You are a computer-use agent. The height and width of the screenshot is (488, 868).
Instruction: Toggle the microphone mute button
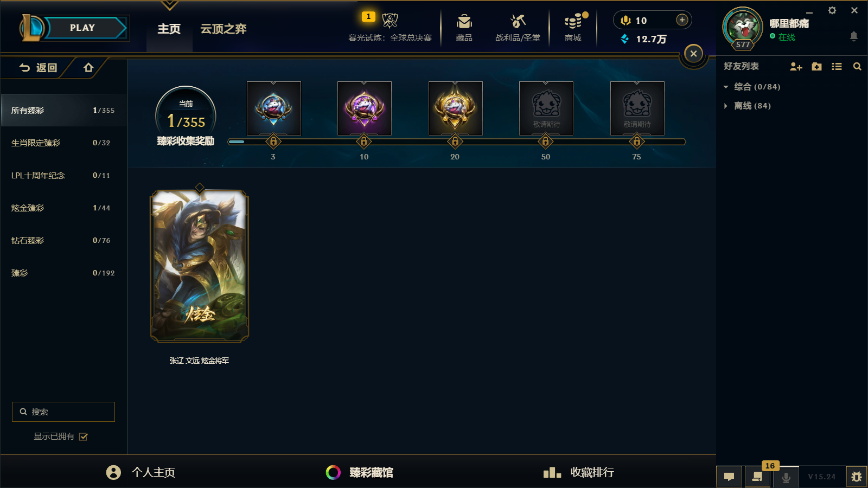(786, 477)
